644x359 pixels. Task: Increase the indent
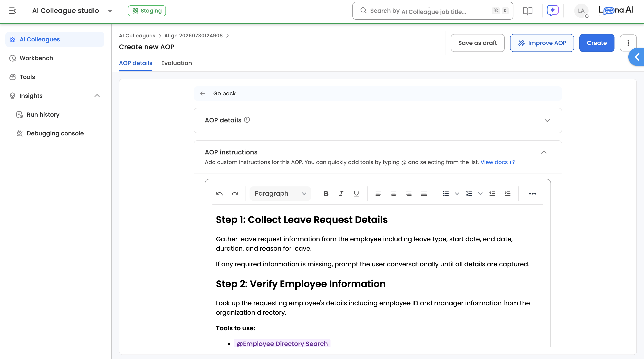pyautogui.click(x=508, y=193)
